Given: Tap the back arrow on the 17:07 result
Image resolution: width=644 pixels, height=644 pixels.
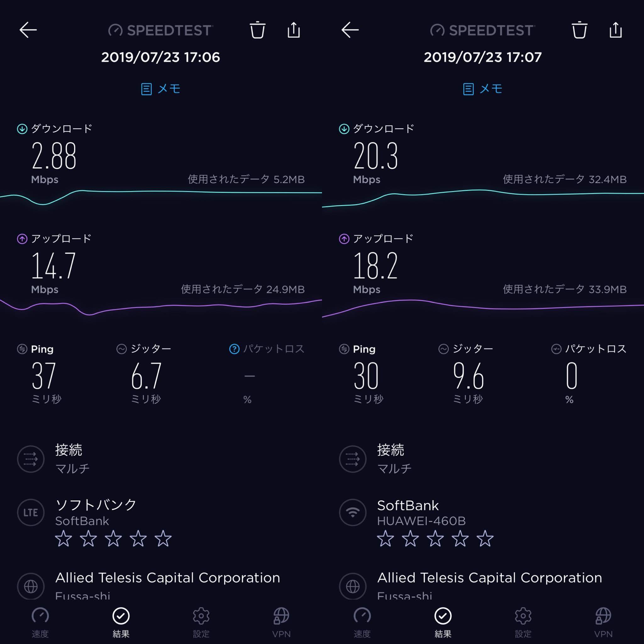Looking at the screenshot, I should [x=350, y=30].
